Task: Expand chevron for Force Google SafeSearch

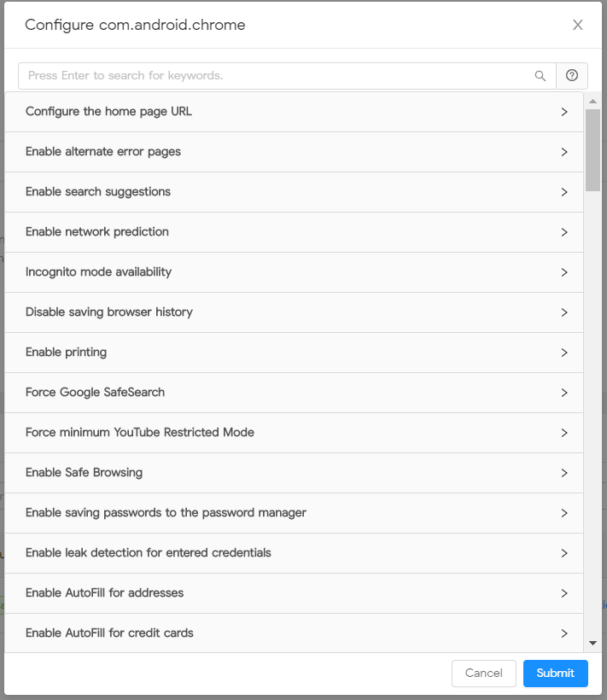Action: pos(564,393)
